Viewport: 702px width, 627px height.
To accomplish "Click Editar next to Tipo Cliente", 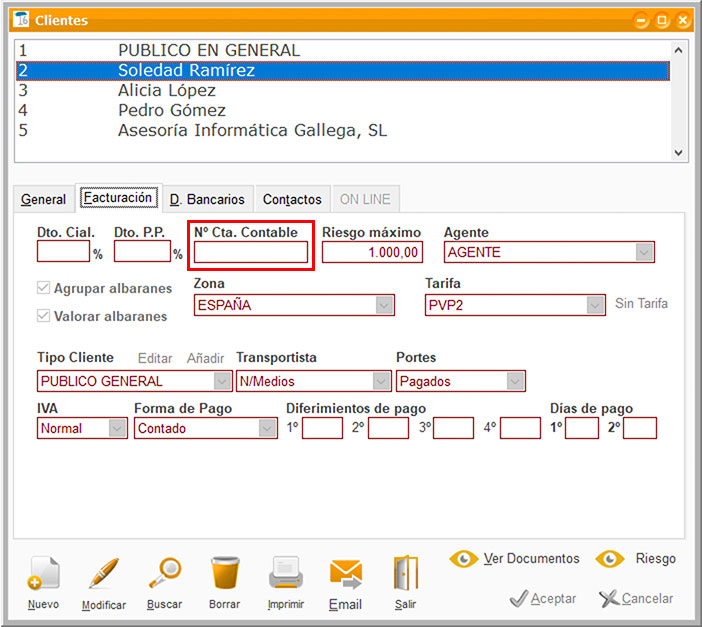I will (x=155, y=358).
